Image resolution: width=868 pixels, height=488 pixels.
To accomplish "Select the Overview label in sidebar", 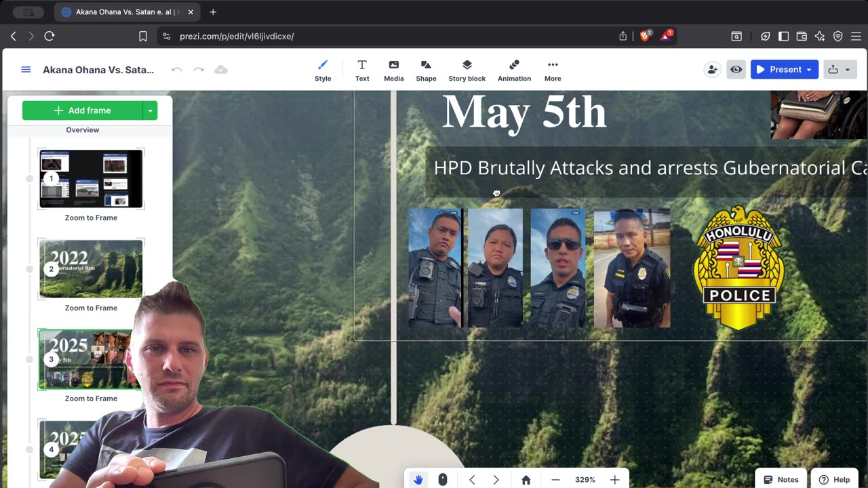I will pos(83,129).
